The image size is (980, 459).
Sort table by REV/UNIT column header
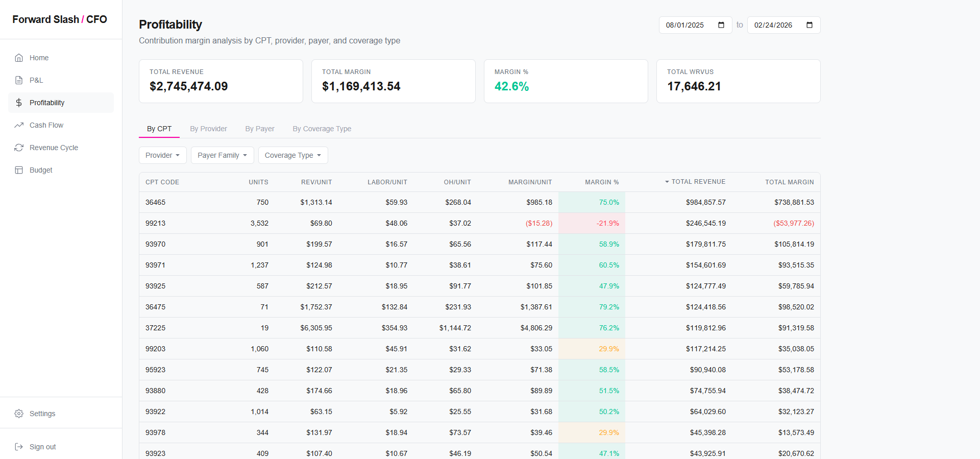[316, 182]
